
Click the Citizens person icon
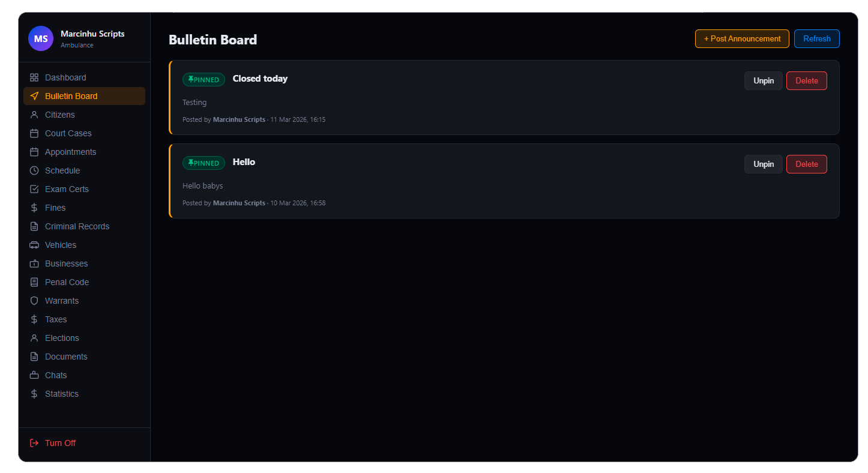tap(34, 115)
